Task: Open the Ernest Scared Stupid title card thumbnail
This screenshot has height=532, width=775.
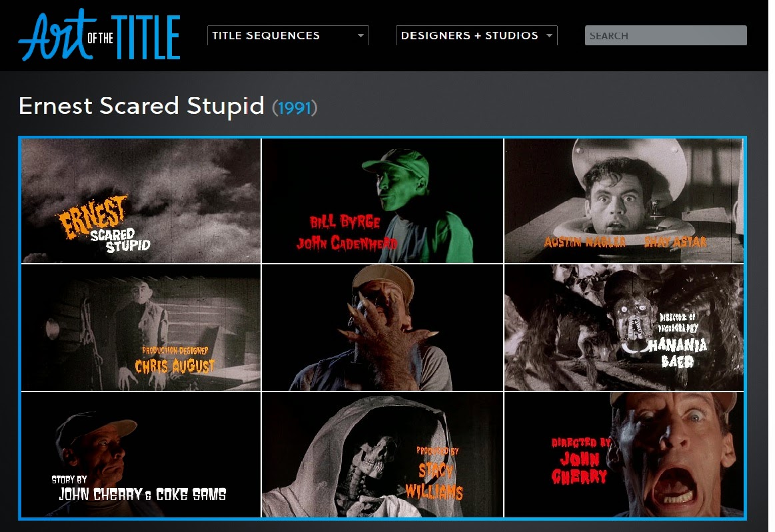Action: click(x=141, y=200)
